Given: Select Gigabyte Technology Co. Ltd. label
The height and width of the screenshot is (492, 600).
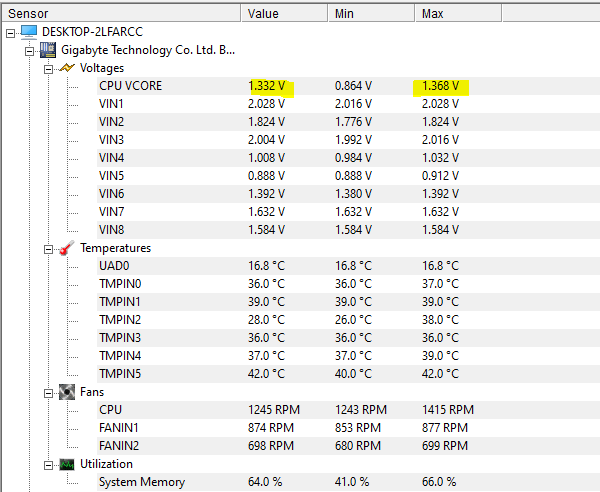Looking at the screenshot, I should coord(148,50).
